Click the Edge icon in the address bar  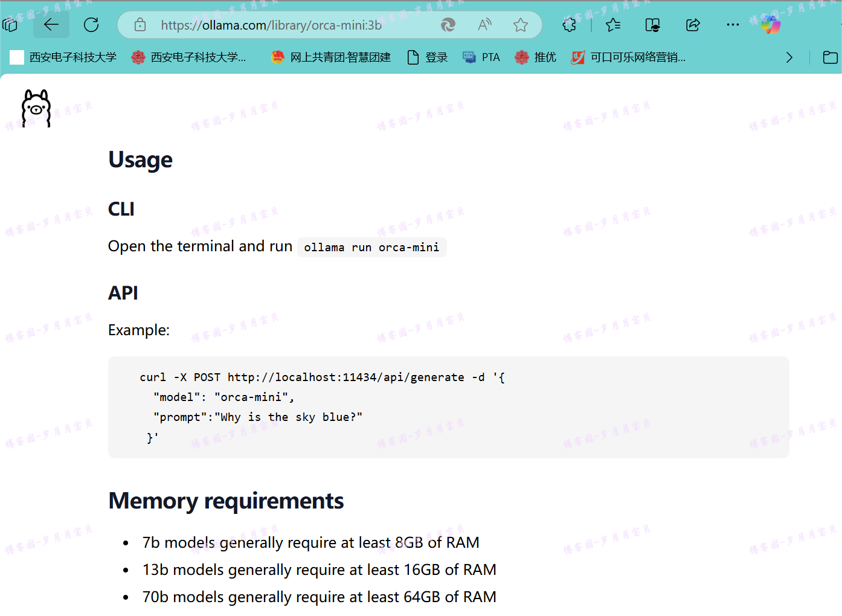pyautogui.click(x=448, y=25)
